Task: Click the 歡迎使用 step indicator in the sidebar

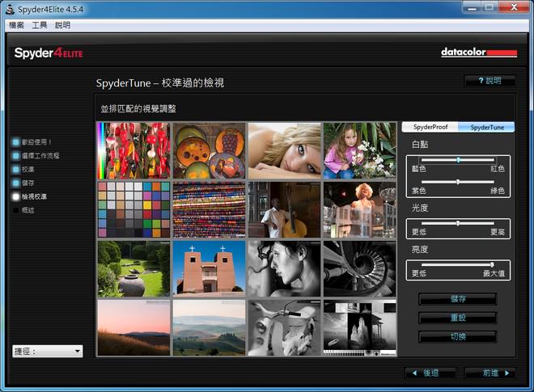Action: pos(16,141)
